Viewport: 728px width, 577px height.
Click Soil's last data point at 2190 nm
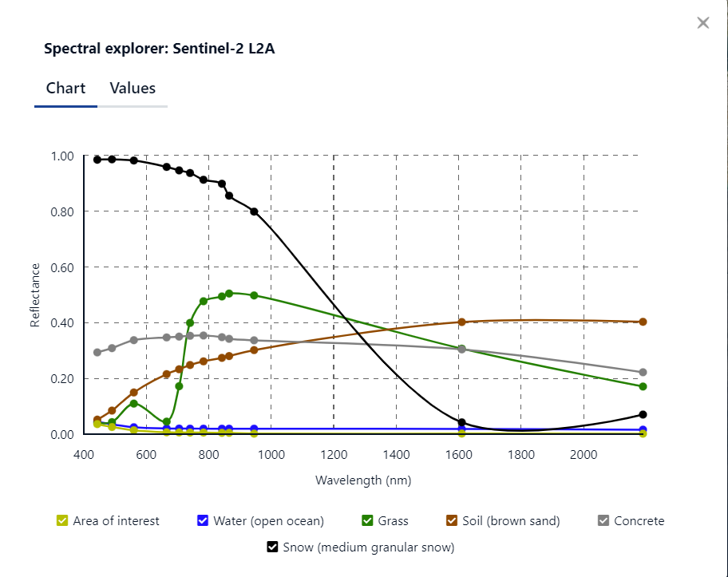click(x=643, y=322)
